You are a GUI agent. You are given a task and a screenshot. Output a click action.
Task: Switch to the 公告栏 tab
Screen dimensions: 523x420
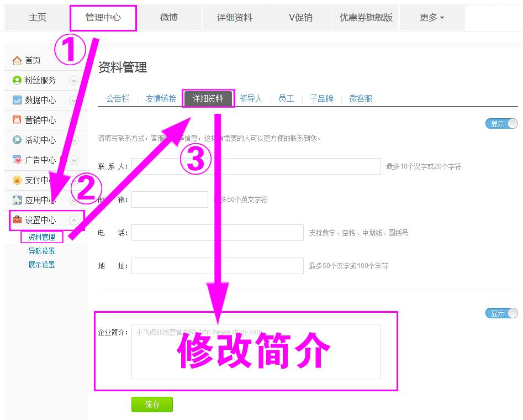pyautogui.click(x=118, y=98)
